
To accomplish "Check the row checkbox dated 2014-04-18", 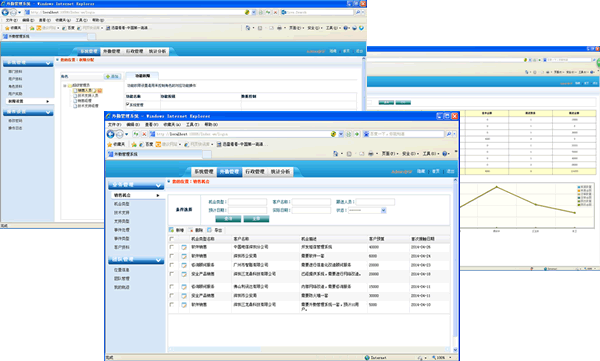I will 171,274.
